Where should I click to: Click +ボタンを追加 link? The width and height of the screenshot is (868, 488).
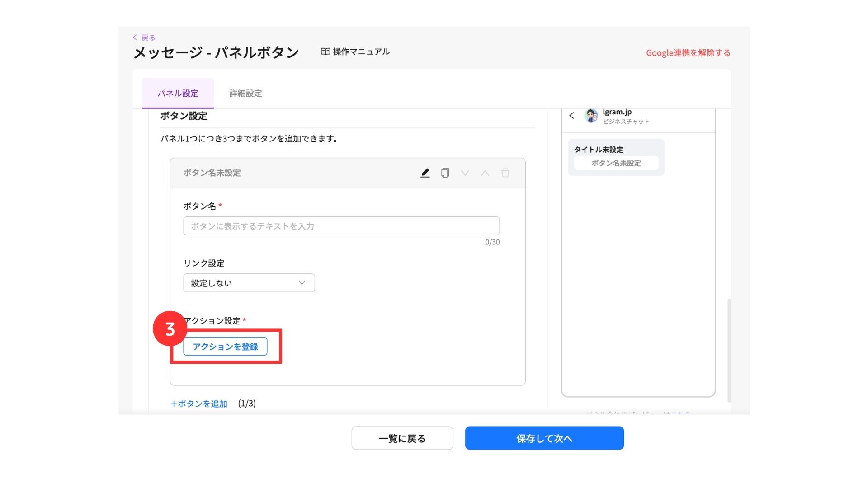click(x=199, y=404)
